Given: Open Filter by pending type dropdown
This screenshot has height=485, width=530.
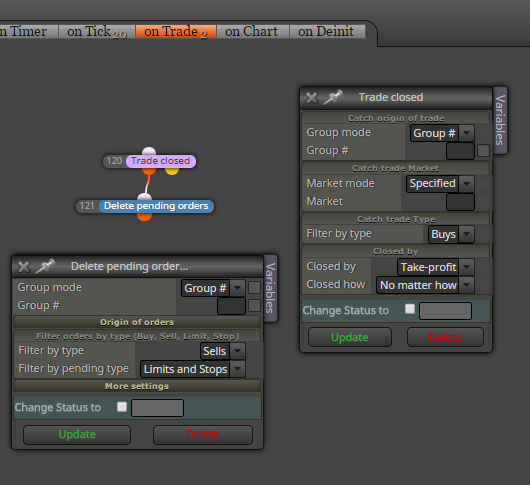Looking at the screenshot, I should click(192, 369).
